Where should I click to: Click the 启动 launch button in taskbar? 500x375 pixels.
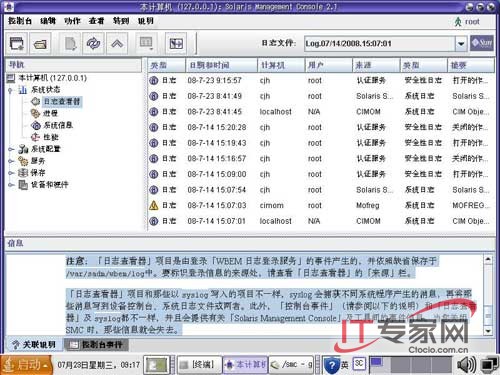coord(27,365)
